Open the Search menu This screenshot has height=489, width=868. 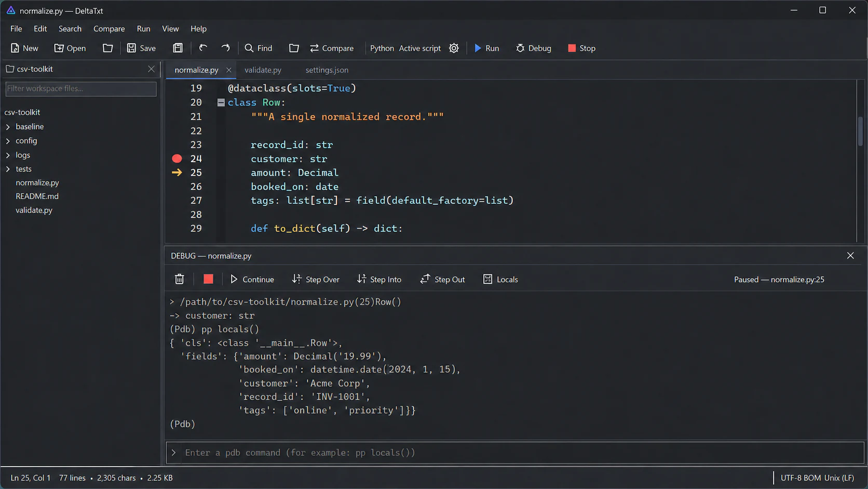pyautogui.click(x=70, y=29)
